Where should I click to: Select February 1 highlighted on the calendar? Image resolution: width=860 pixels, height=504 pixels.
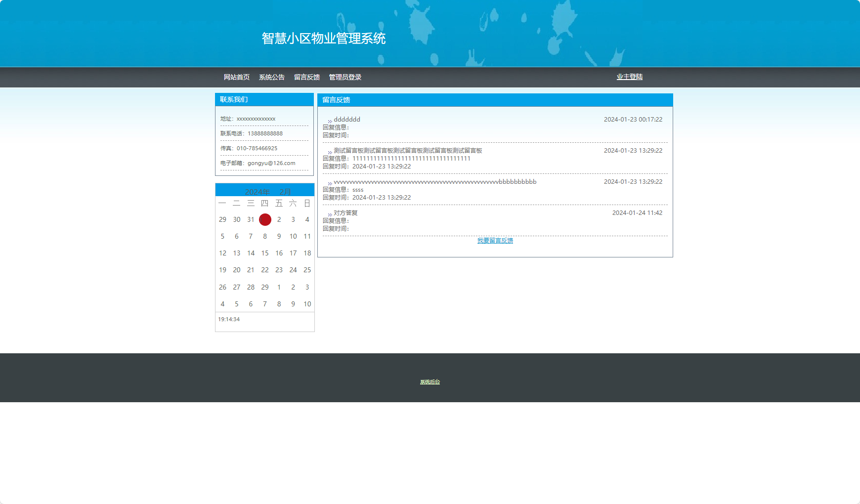(x=265, y=219)
